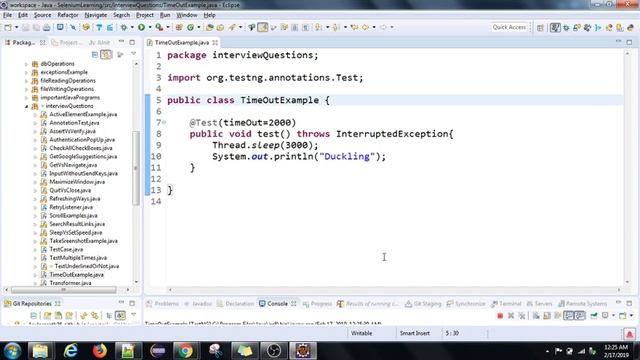
Task: Click the Run with coverage icon
Action: point(159,27)
